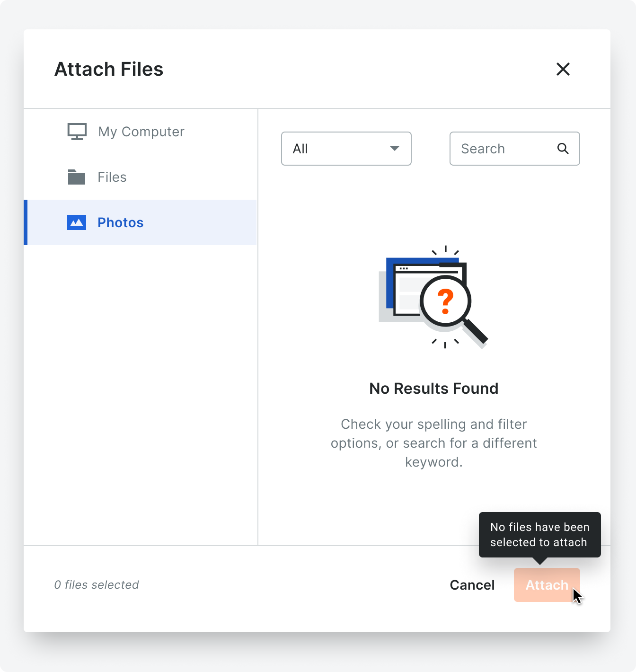Click the Attach Files dialog title
Screen dimensions: 636x672
[109, 69]
